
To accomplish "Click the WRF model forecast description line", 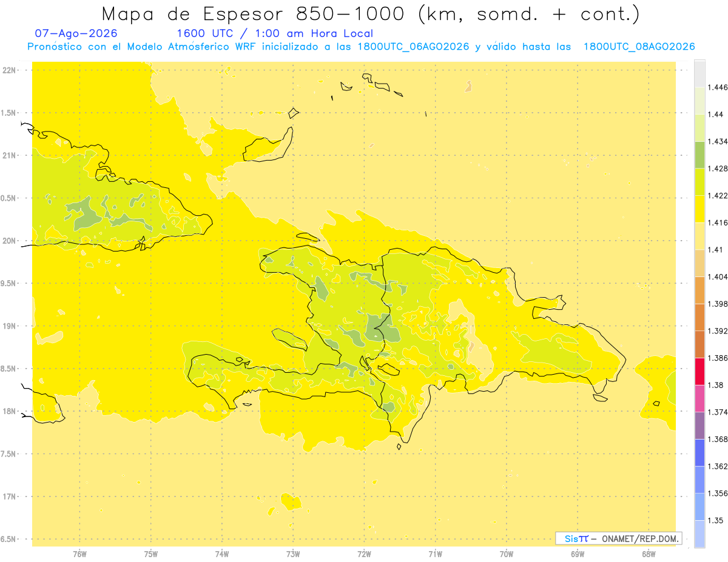I will pos(361,47).
